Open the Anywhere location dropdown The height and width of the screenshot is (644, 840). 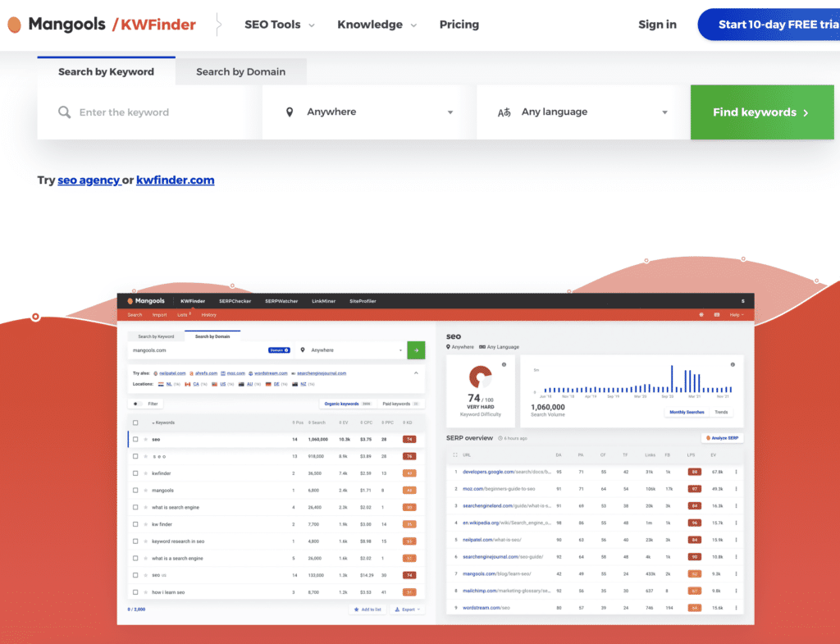point(369,112)
